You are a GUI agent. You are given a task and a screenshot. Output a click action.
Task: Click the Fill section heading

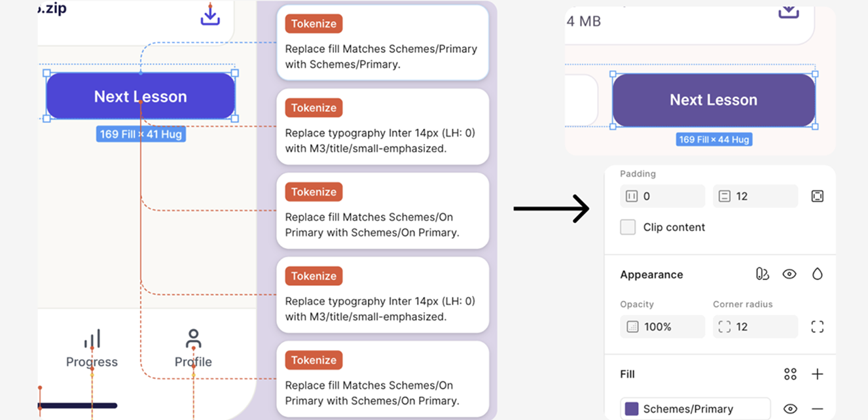click(627, 374)
